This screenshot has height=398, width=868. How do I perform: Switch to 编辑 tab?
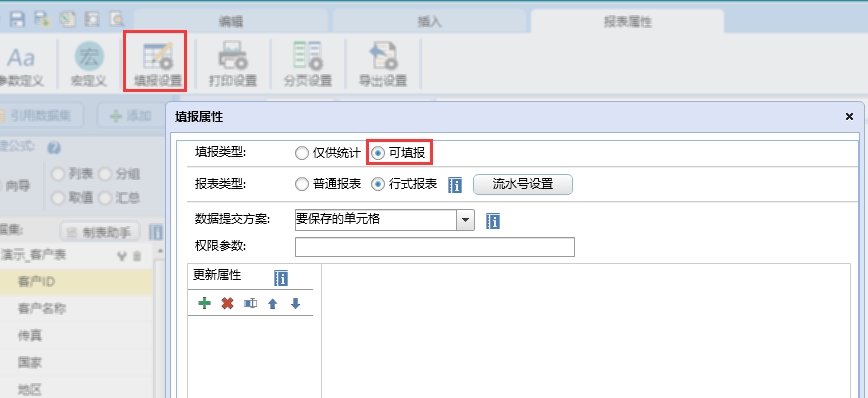point(231,22)
